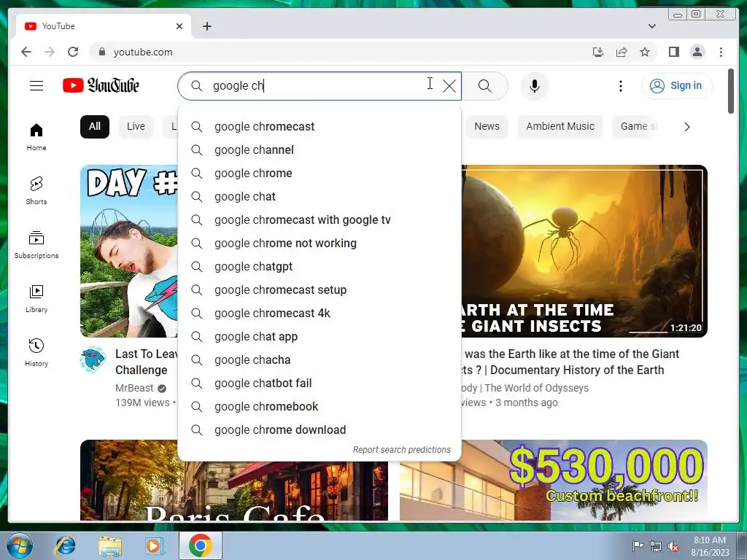Choose suggestion 'google chromecast setup'

320,290
